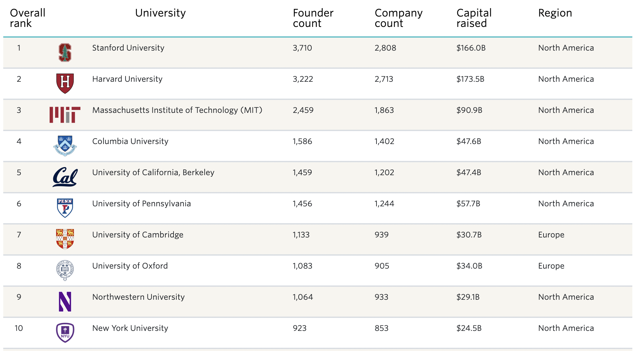This screenshot has width=644, height=351.
Task: Click the University column header
Action: coord(160,13)
